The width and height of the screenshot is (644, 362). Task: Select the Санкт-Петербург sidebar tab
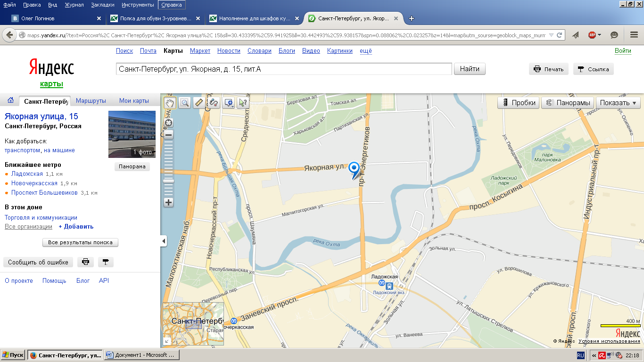(45, 101)
